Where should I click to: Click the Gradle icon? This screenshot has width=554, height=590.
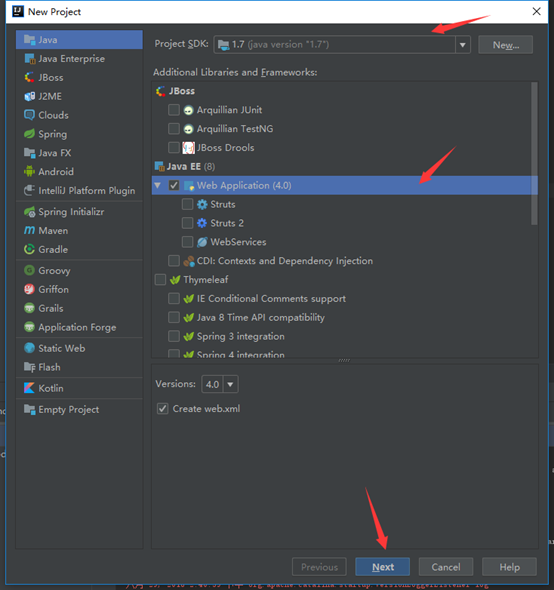(29, 249)
